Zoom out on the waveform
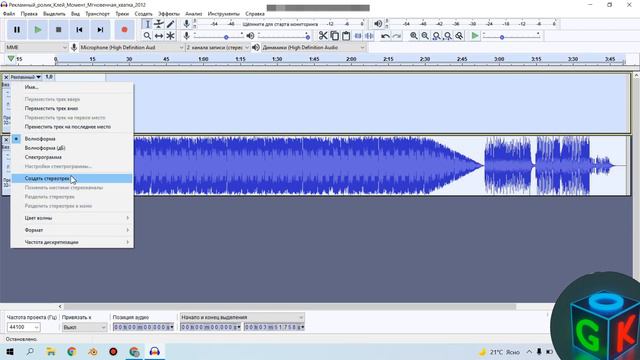 (x=425, y=36)
